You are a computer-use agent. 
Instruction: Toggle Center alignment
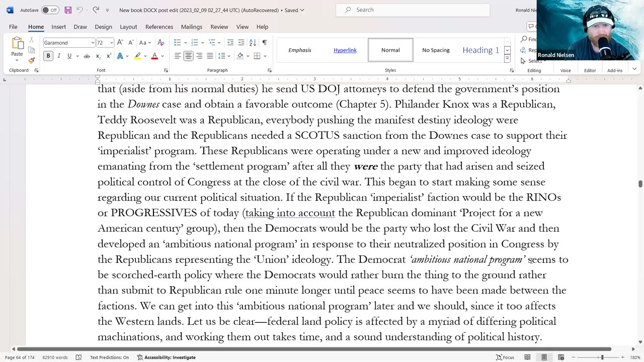pyautogui.click(x=188, y=56)
